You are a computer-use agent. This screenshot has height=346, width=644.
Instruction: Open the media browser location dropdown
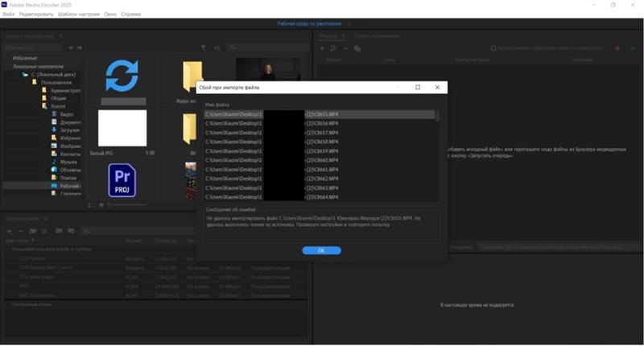(33, 48)
